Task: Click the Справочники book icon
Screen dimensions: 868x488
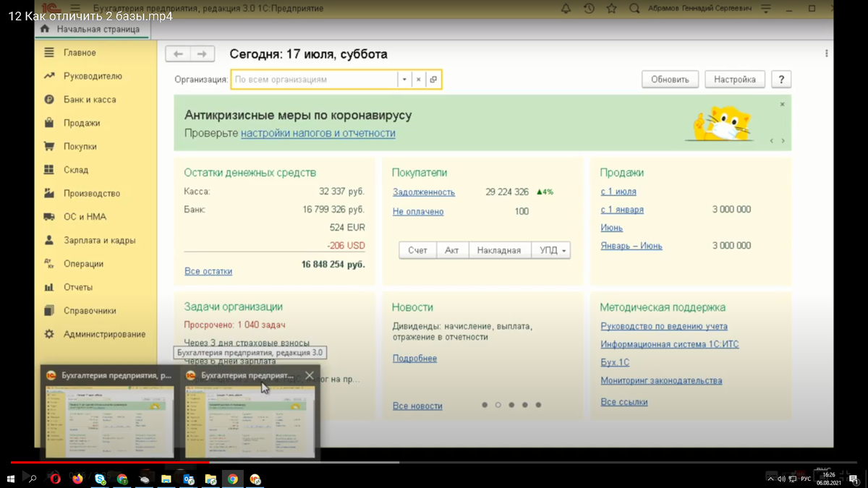Action: tap(49, 311)
